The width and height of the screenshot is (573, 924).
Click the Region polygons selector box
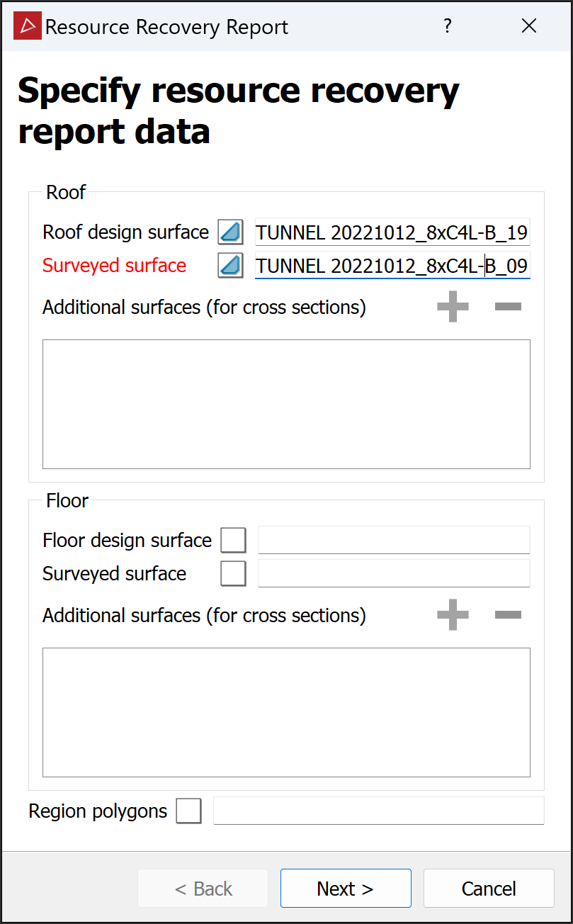(x=189, y=811)
